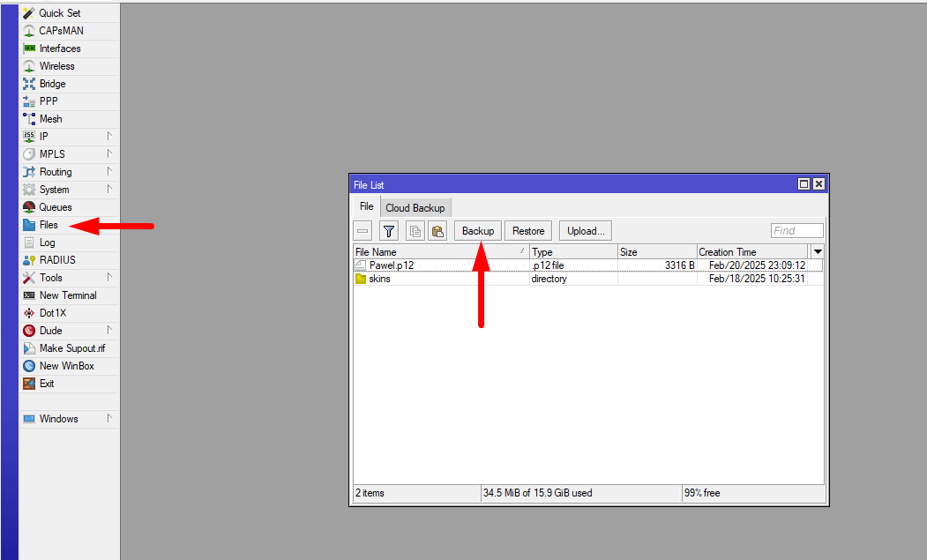Expand the IP submenu arrow
The width and height of the screenshot is (927, 560).
tap(109, 136)
